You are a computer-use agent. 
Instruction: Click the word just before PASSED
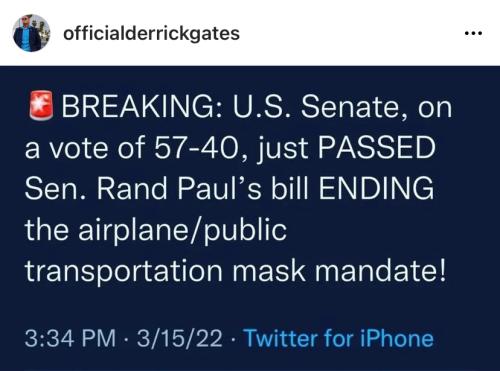click(283, 149)
